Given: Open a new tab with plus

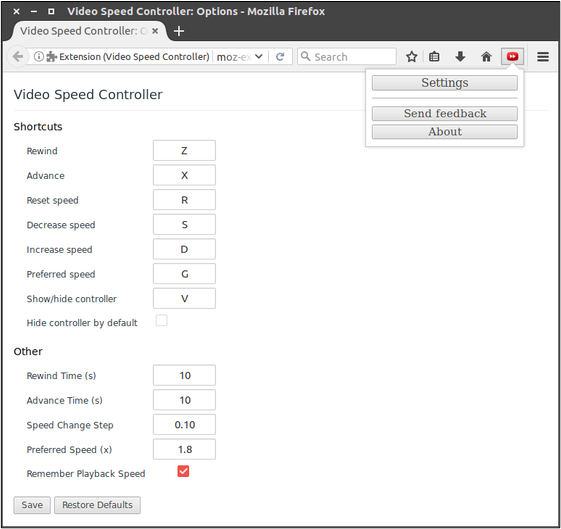Looking at the screenshot, I should pos(179,31).
